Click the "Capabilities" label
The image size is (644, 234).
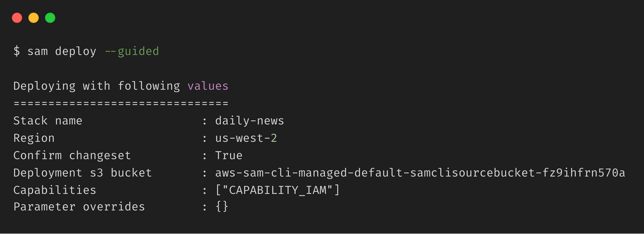[x=55, y=190]
